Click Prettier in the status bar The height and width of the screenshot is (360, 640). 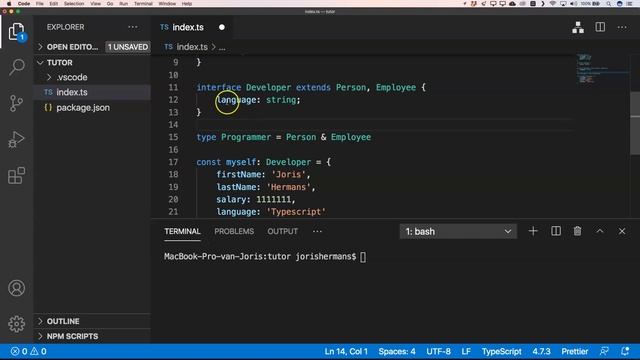coord(575,351)
